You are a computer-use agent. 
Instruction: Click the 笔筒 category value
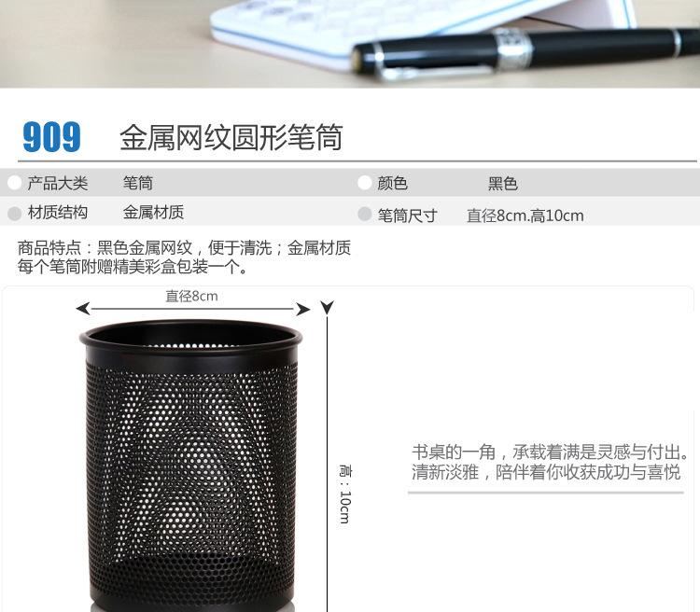tap(138, 183)
